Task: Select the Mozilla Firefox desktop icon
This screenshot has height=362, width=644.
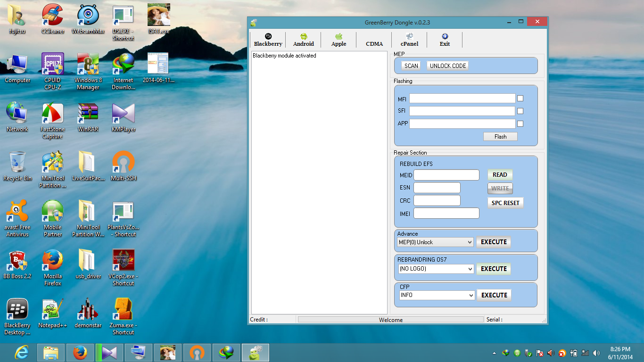Action: point(53,267)
